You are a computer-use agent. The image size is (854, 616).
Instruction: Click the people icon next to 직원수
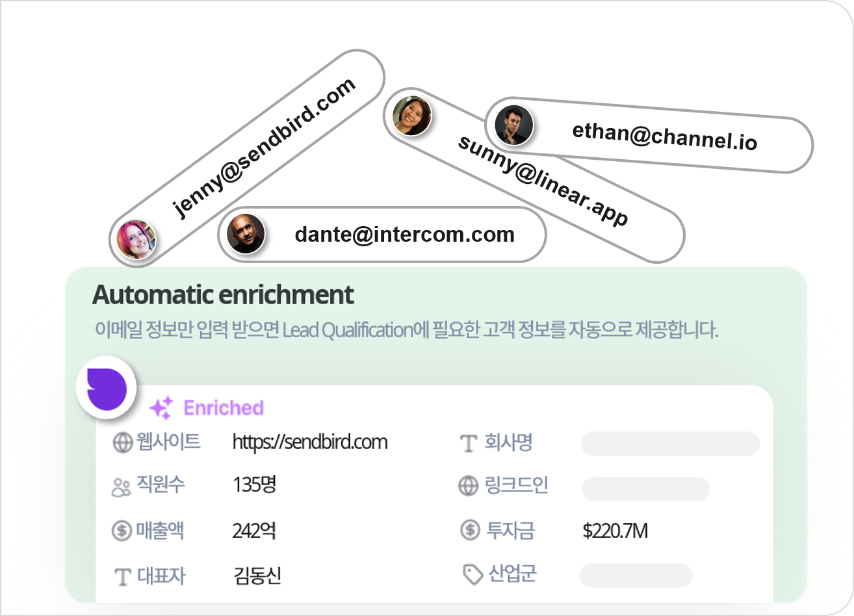tap(122, 487)
